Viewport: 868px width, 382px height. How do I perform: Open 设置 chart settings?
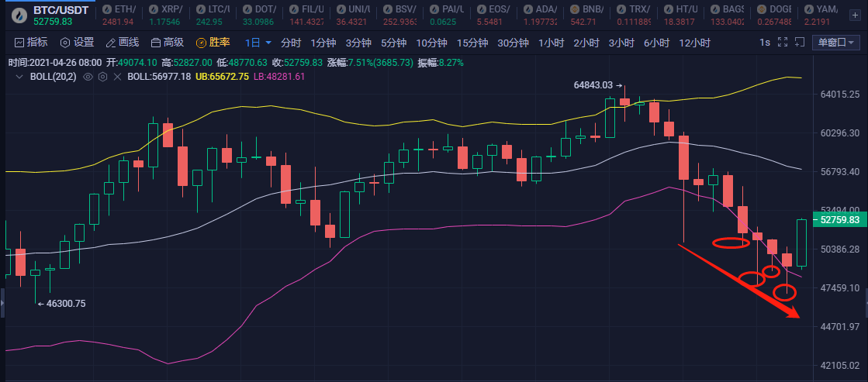pyautogui.click(x=77, y=43)
